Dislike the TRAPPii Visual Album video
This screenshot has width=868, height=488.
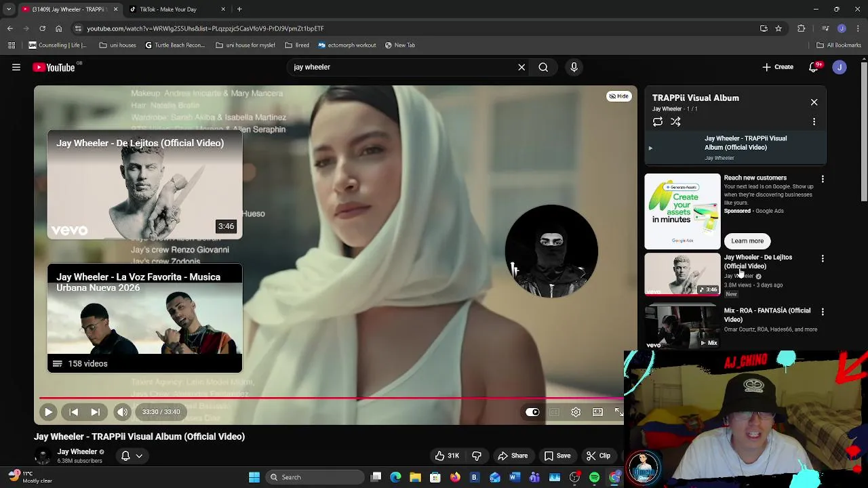coord(477,455)
